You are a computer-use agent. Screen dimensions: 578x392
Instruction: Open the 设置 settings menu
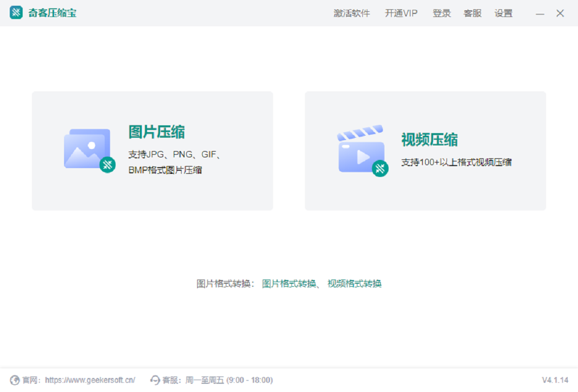click(x=503, y=13)
